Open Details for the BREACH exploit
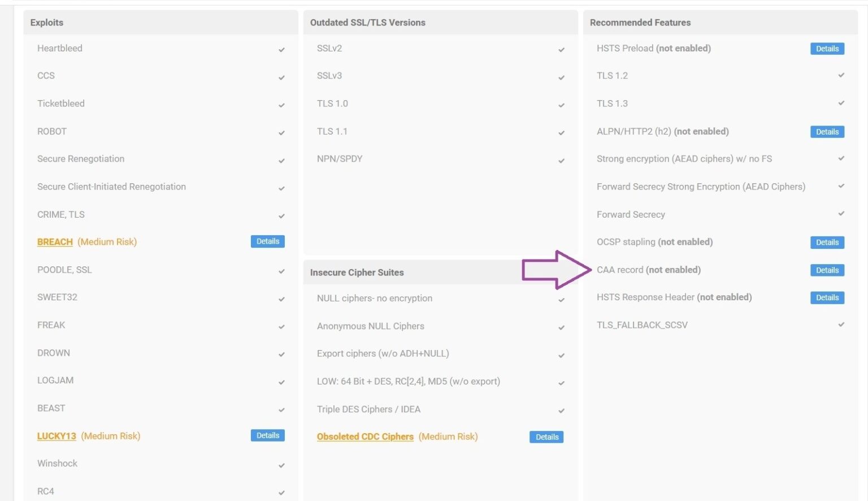868x501 pixels. [x=267, y=241]
